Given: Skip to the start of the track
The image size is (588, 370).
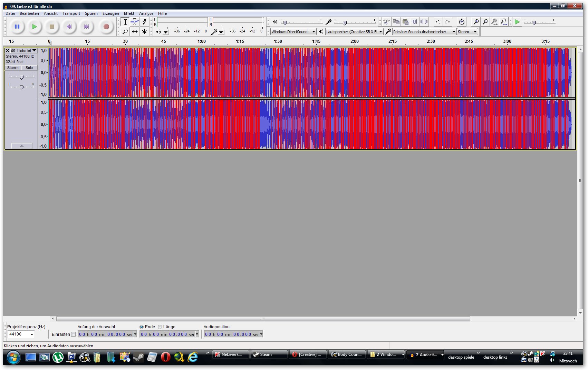Looking at the screenshot, I should click(69, 27).
